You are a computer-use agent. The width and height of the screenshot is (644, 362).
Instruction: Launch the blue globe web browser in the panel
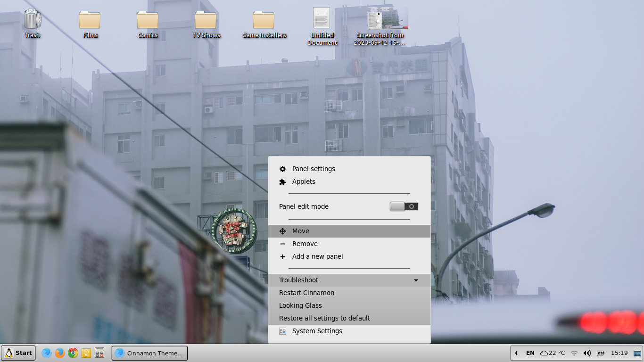tap(46, 353)
